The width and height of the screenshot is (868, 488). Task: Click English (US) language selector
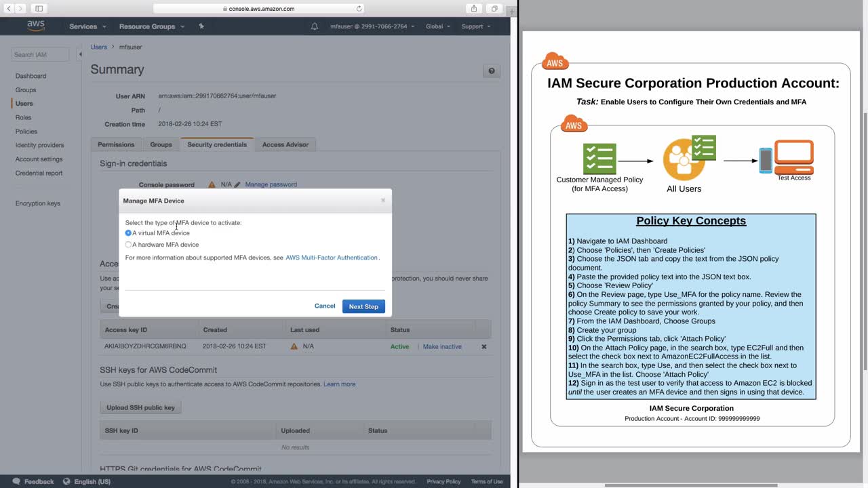click(x=92, y=481)
